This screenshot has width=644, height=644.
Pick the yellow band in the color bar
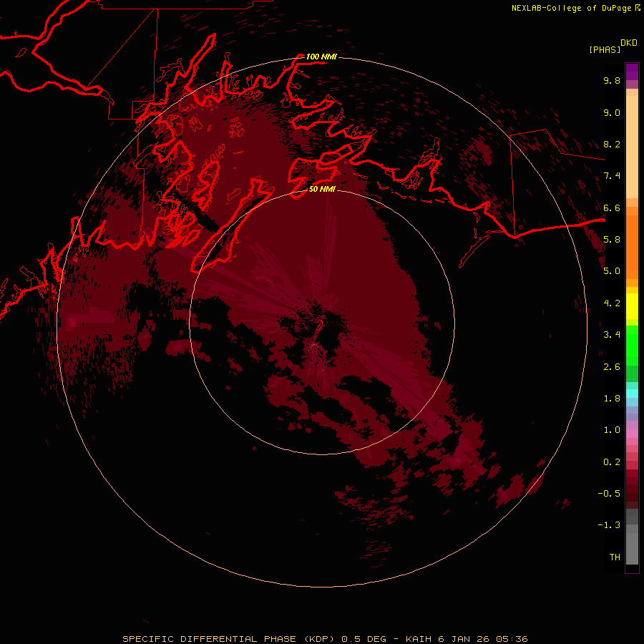pyautogui.click(x=632, y=306)
